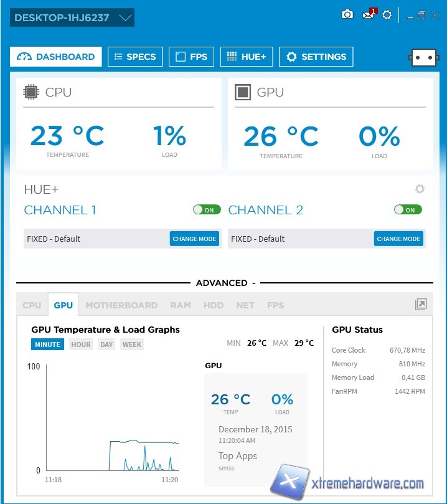Open the top-right settings gear icon
The height and width of the screenshot is (504, 447).
tap(387, 14)
